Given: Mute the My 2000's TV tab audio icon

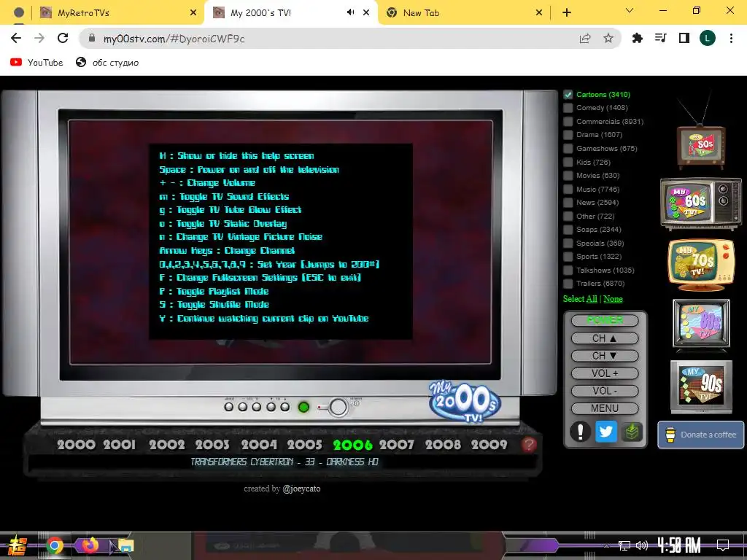Looking at the screenshot, I should [x=351, y=12].
